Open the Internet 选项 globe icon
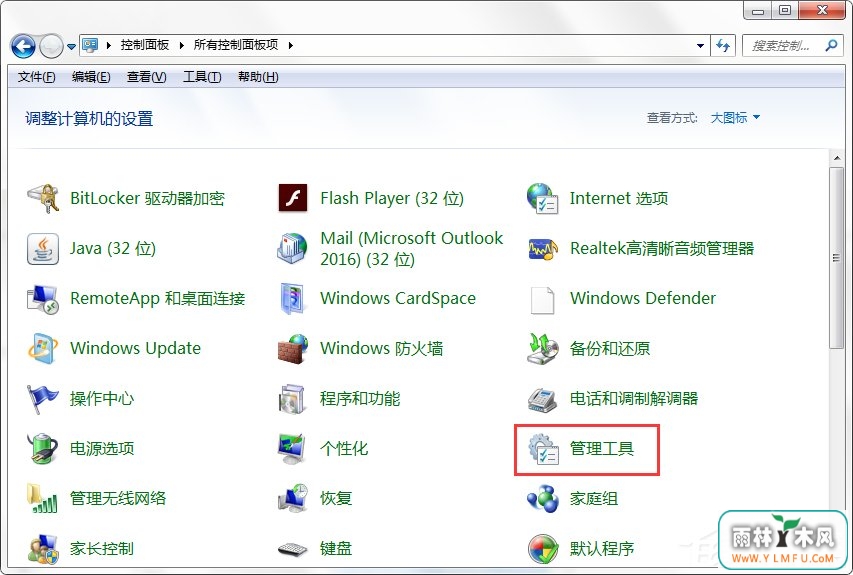 click(542, 198)
